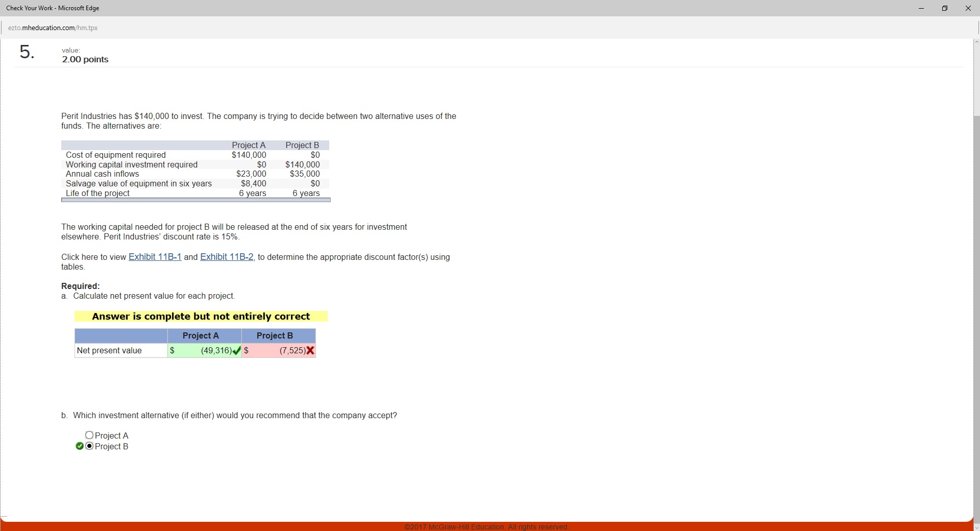Click the Project A header in answer table
This screenshot has width=980, height=531.
point(201,335)
